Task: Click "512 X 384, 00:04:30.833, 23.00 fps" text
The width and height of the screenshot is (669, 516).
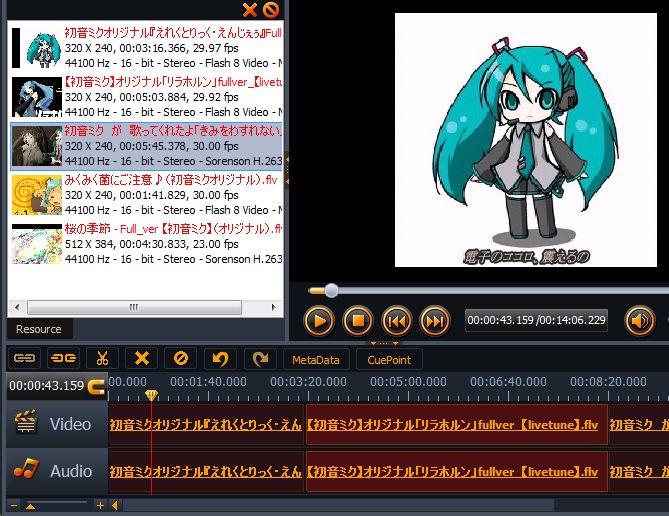Action: coord(151,244)
